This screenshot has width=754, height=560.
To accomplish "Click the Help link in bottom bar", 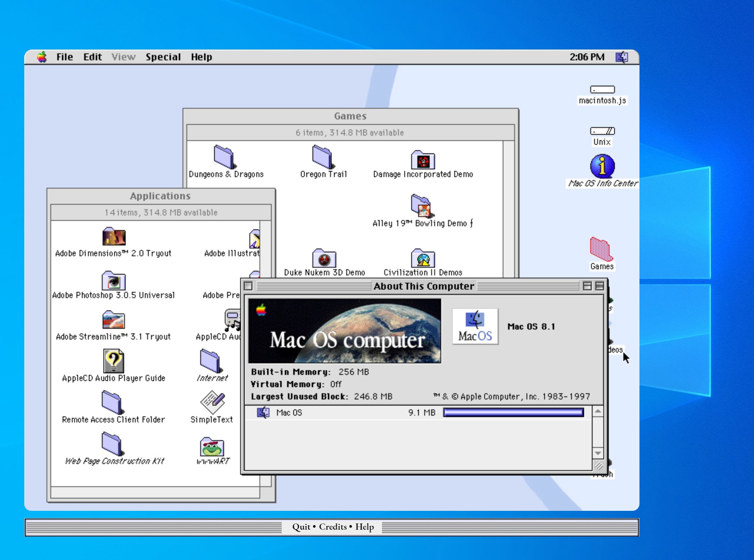I will (364, 527).
